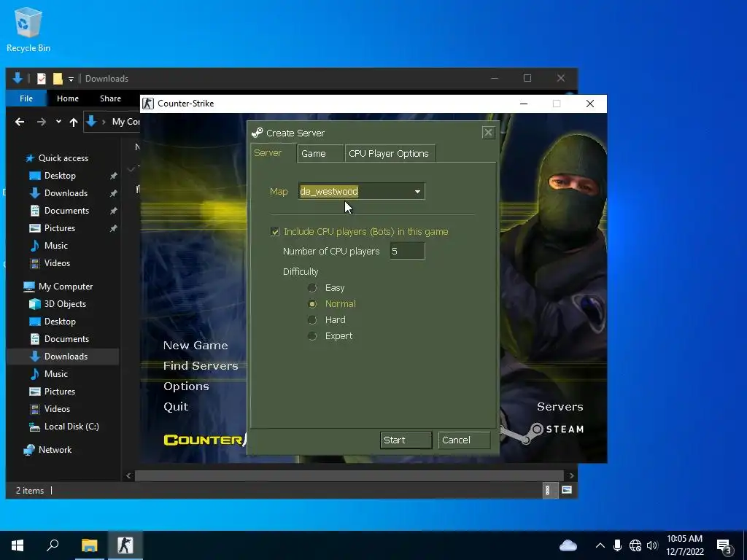The width and height of the screenshot is (747, 560).
Task: Open the Share ribbon tab
Action: (x=111, y=98)
